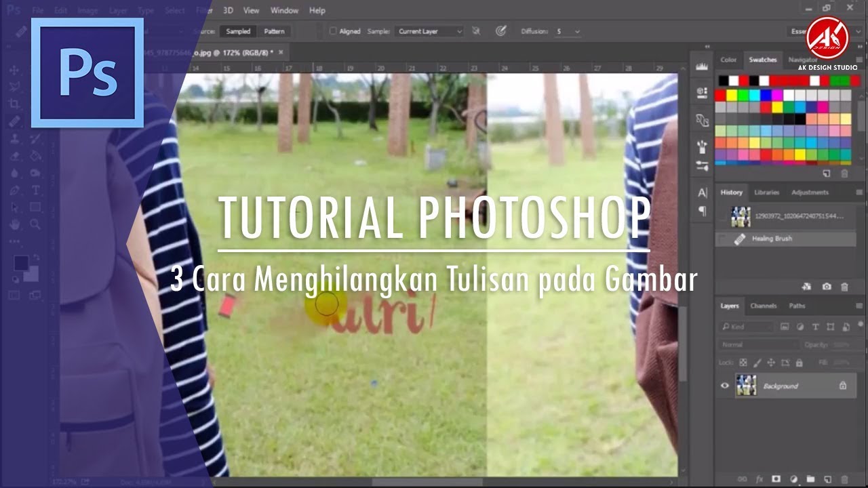Viewport: 868px width, 488px height.
Task: Hide the Background layer with eye icon
Action: pyautogui.click(x=725, y=386)
